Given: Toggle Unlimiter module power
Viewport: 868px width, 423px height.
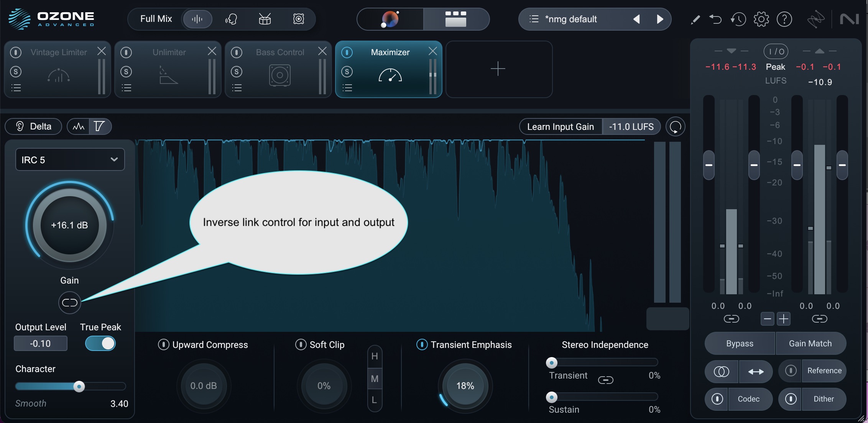Looking at the screenshot, I should (x=126, y=52).
